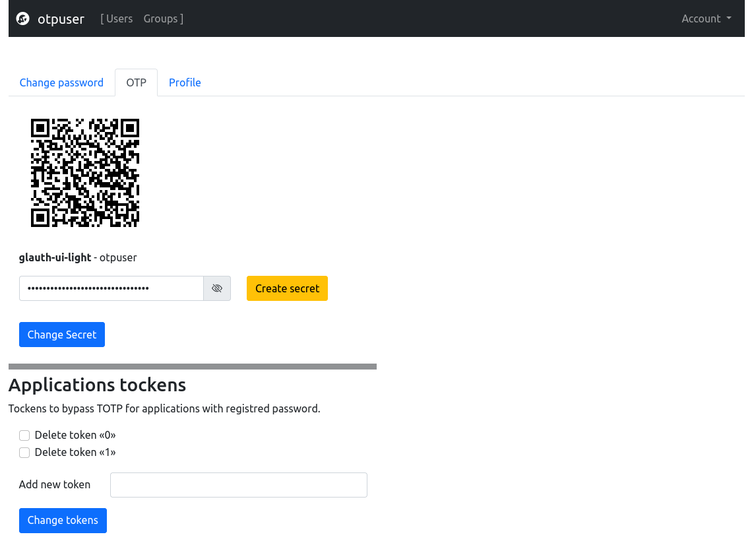Switch to the Profile tab
Screen dimensions: 756x549
(185, 82)
